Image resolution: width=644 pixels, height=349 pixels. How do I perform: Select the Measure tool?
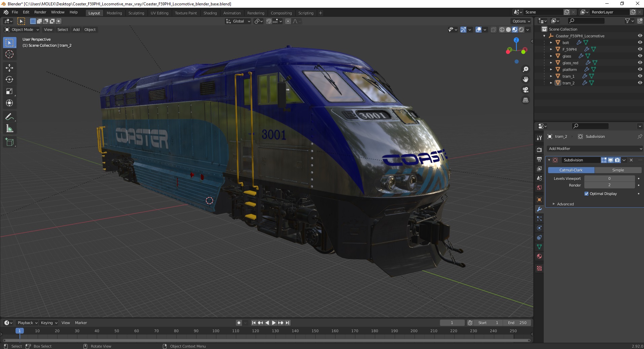pyautogui.click(x=9, y=129)
